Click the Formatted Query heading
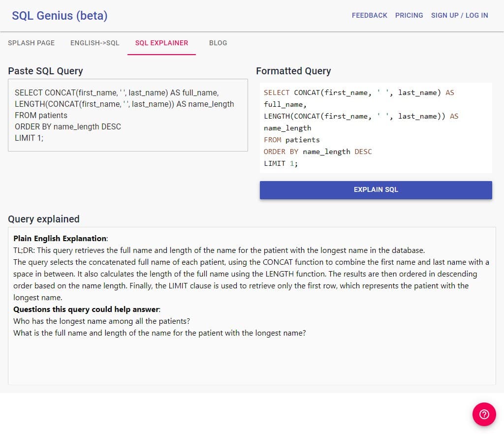The width and height of the screenshot is (504, 434). (x=293, y=71)
